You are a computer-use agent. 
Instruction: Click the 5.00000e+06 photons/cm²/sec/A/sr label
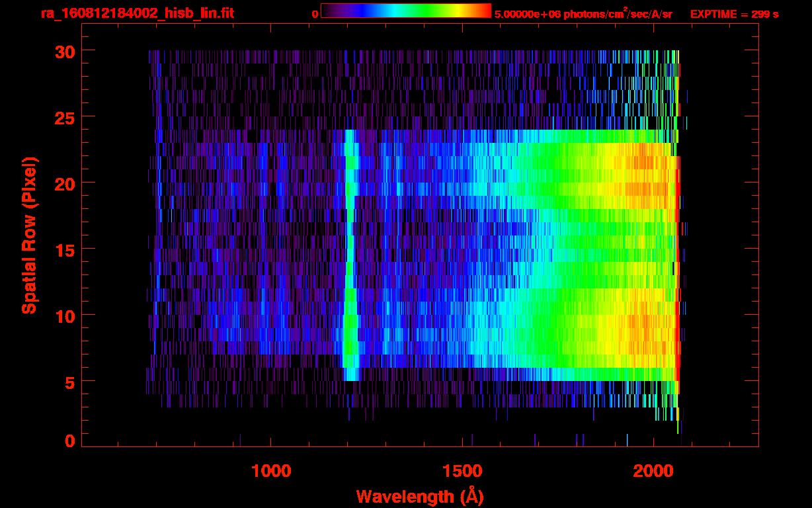[x=583, y=14]
